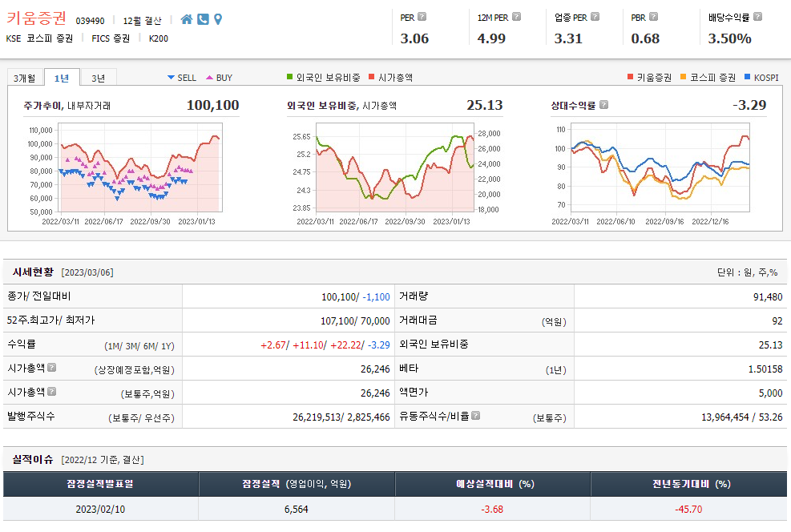The height and width of the screenshot is (532, 791).
Task: Click the 베타 value 1.50158
Action: click(765, 369)
